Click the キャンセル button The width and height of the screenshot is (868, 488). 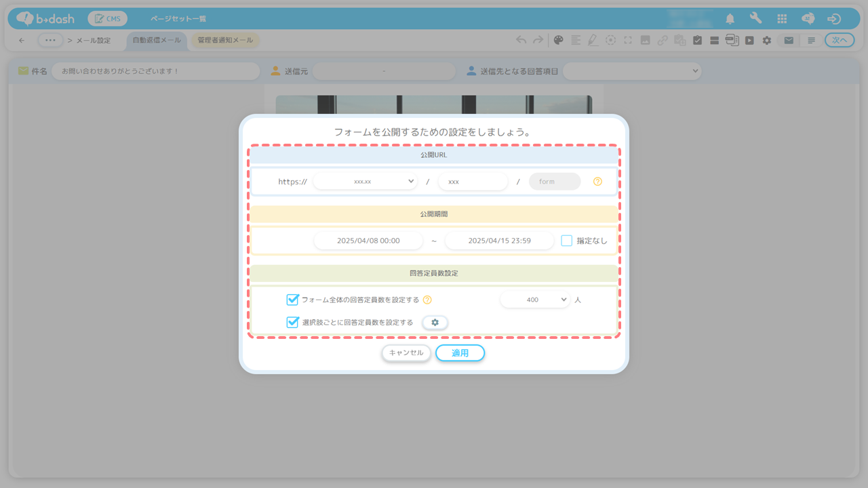(x=406, y=353)
